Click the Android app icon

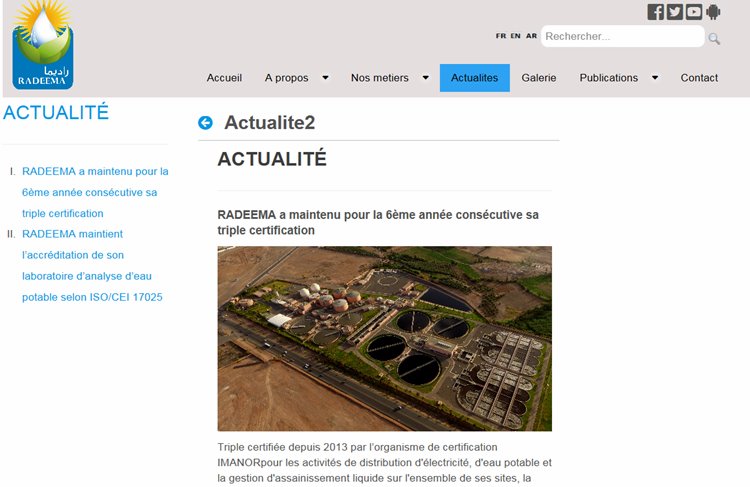pyautogui.click(x=713, y=12)
